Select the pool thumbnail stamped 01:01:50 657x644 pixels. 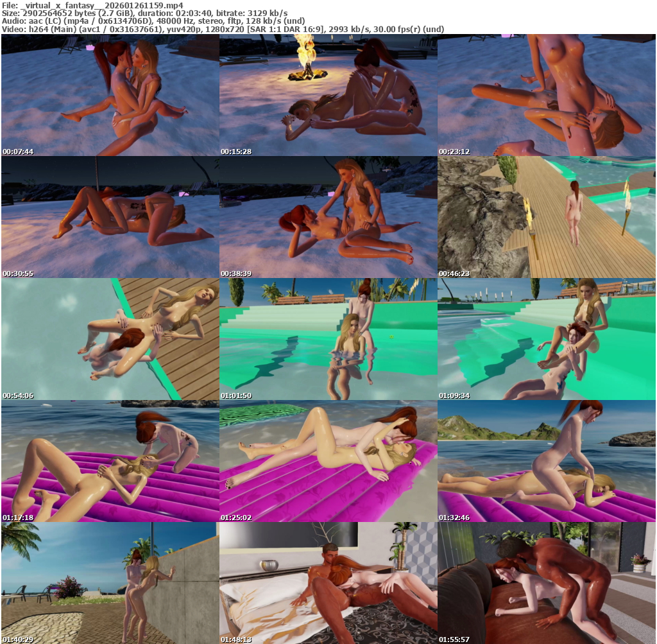coord(328,339)
